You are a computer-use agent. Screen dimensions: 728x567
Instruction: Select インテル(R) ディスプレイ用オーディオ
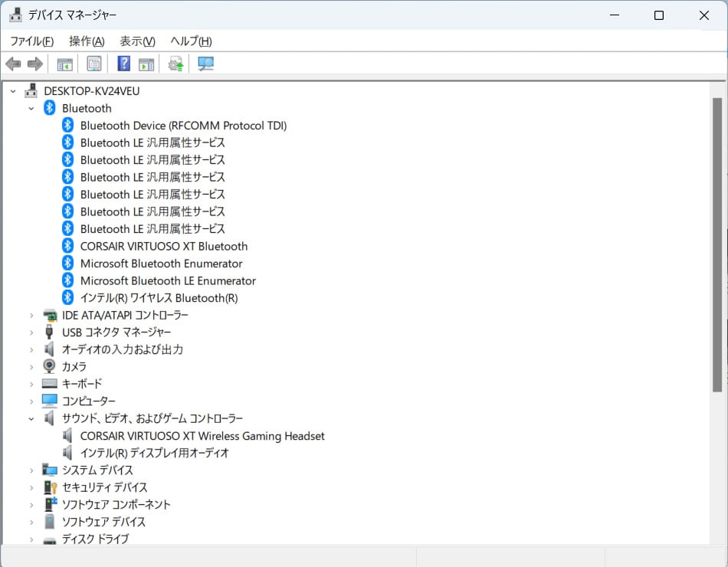[155, 454]
